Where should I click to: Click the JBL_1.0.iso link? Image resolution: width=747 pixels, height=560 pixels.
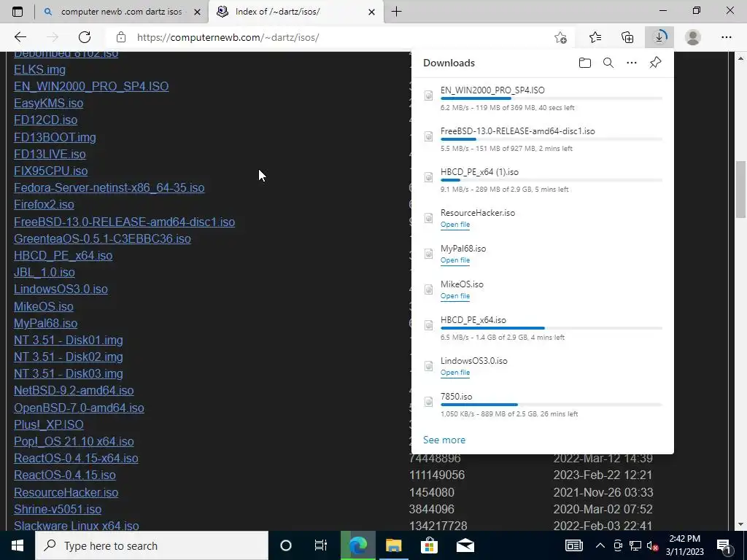pyautogui.click(x=44, y=273)
